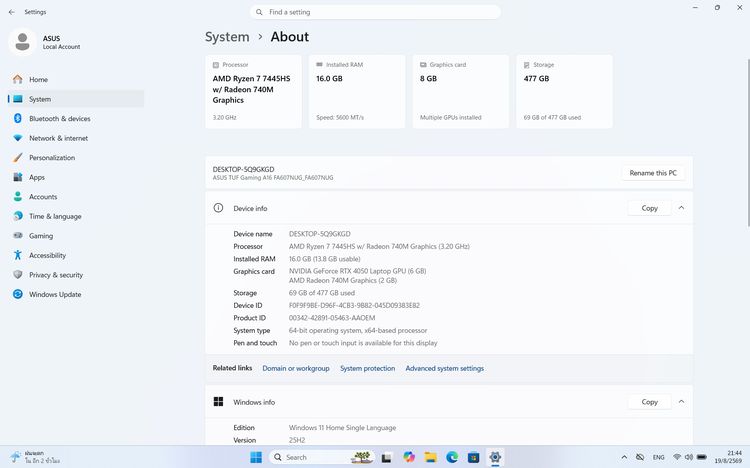Click the System breadcrumb link
750x468 pixels.
pyautogui.click(x=227, y=37)
